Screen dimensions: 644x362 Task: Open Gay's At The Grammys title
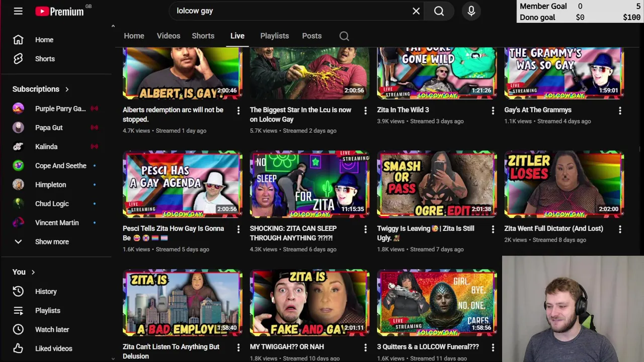(538, 110)
